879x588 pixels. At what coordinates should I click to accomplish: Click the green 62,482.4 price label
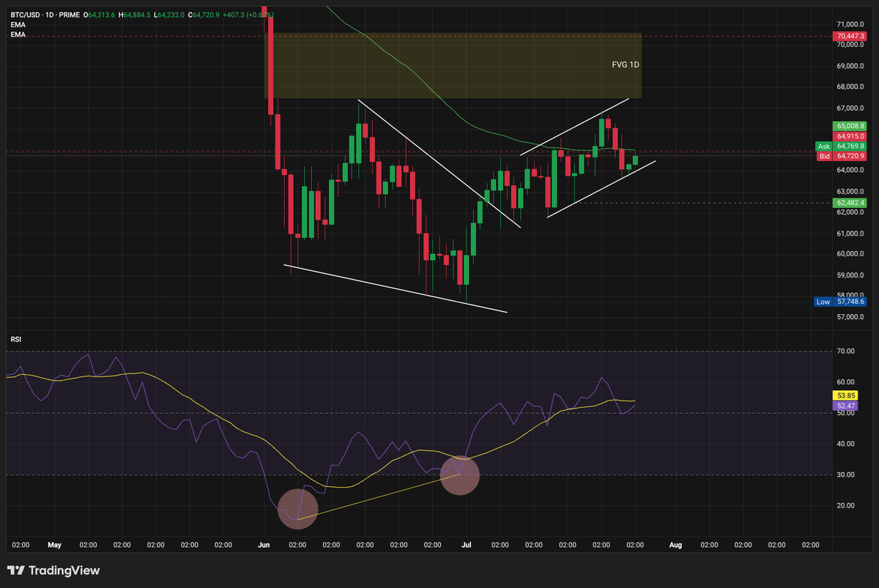point(850,202)
